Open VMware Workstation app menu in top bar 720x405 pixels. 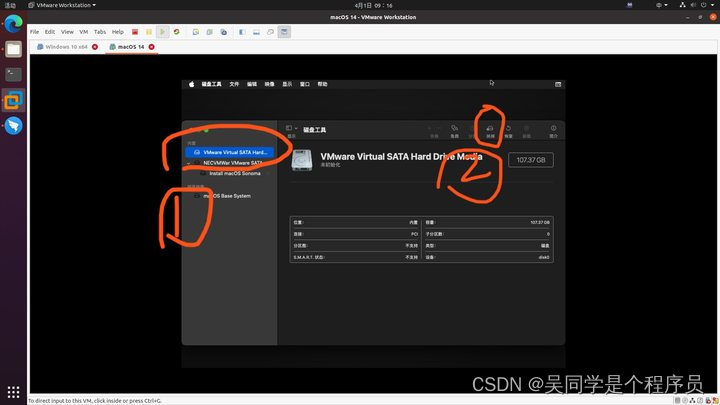[x=62, y=5]
